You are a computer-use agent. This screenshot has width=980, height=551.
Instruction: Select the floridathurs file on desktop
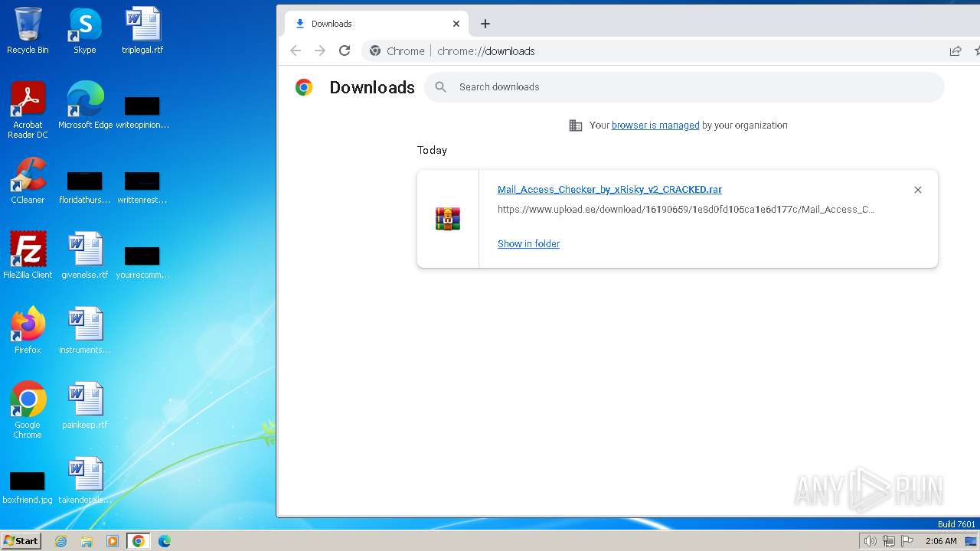pyautogui.click(x=84, y=186)
